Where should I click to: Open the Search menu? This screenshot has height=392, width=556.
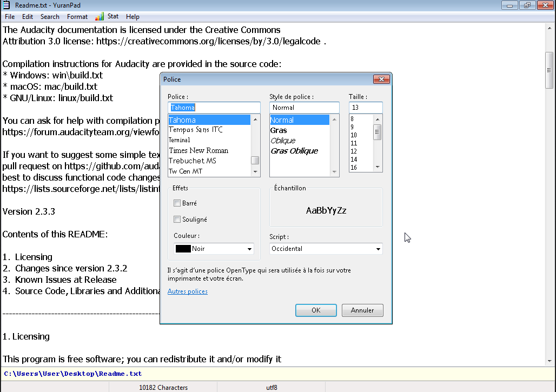pos(50,17)
